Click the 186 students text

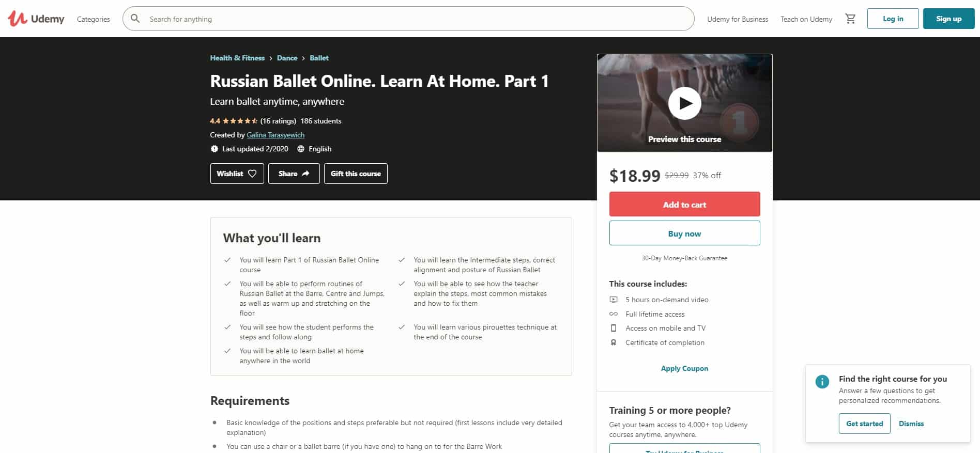click(x=321, y=121)
